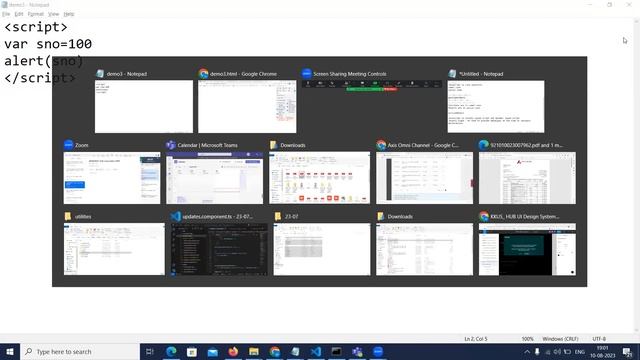
Task: Switch to Google Chrome on the taskbar
Action: (275, 351)
